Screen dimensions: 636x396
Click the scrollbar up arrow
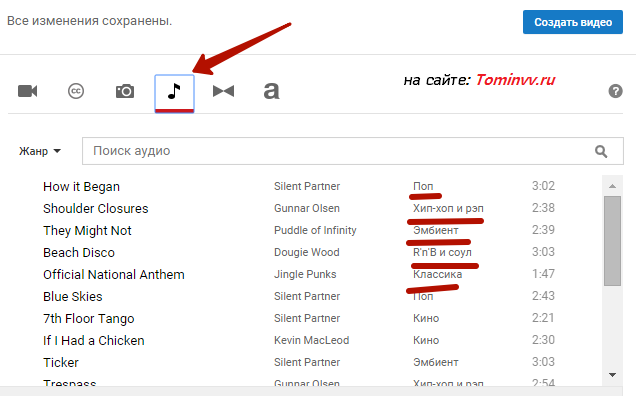[612, 186]
